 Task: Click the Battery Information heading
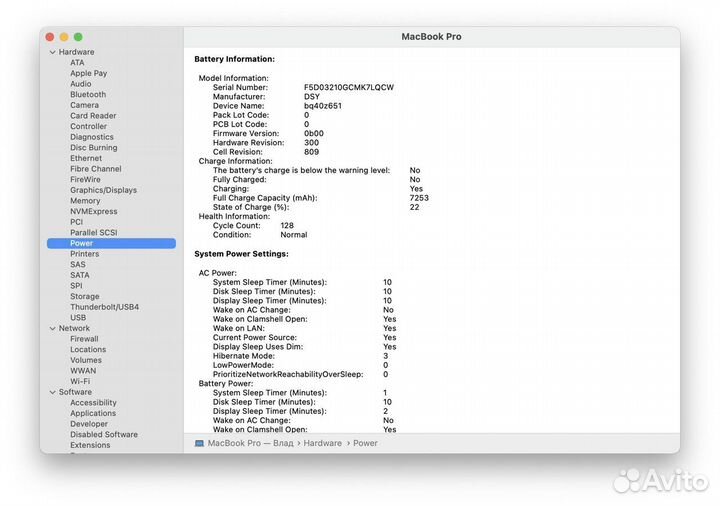[x=235, y=59]
